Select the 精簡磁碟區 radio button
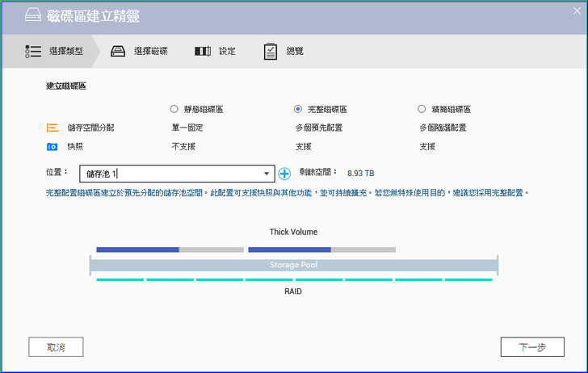Screen dimensions: 588x373 click(422, 109)
